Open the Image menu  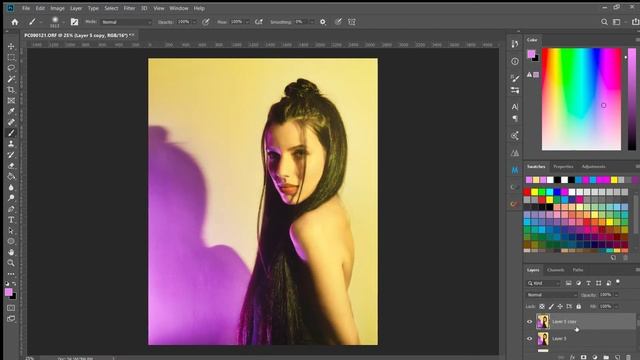(57, 8)
